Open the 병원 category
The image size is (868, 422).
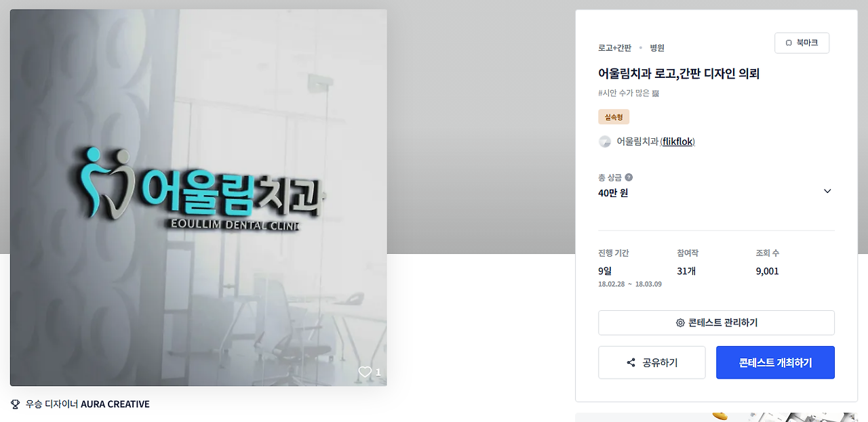[657, 48]
